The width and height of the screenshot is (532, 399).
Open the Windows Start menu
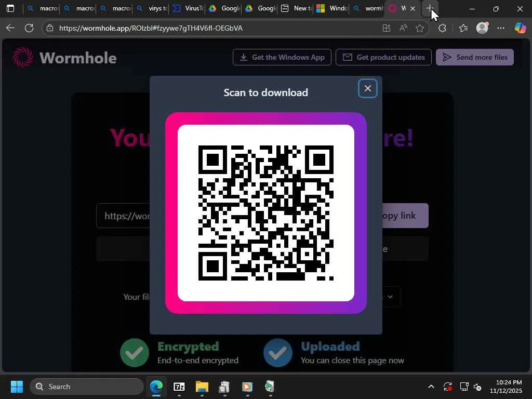pos(17,387)
